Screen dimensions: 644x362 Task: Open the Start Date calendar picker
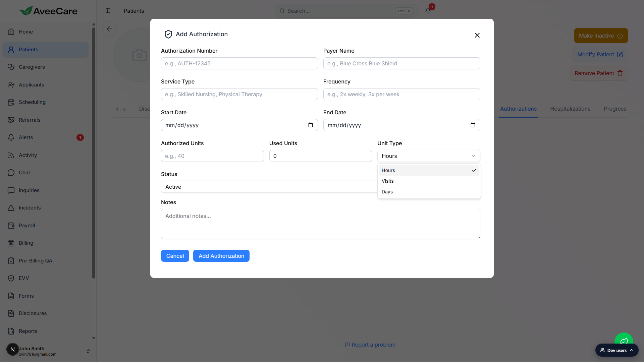coord(311,125)
